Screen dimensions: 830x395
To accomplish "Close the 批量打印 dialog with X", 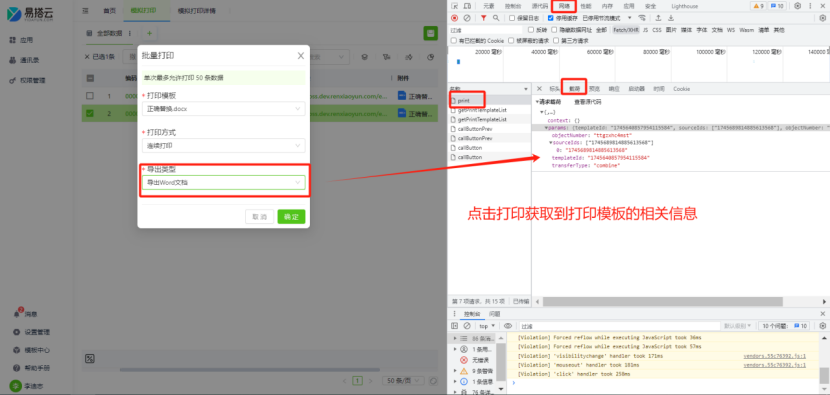I will pos(301,56).
